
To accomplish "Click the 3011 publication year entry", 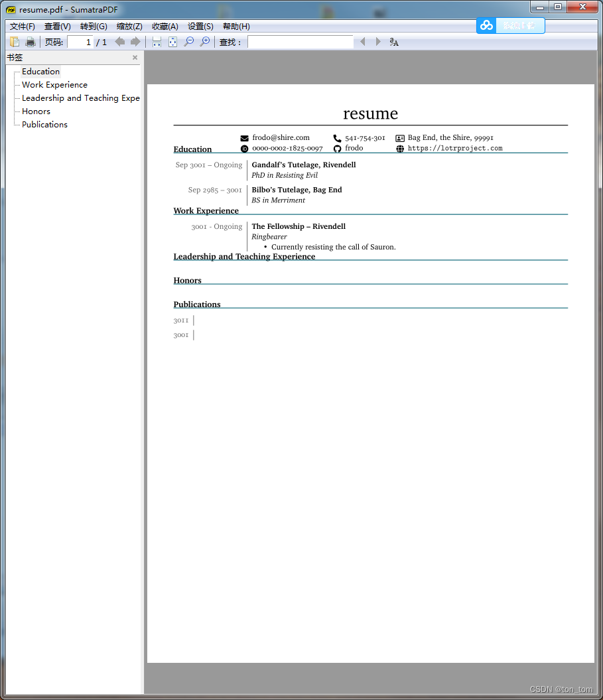I will [x=180, y=320].
